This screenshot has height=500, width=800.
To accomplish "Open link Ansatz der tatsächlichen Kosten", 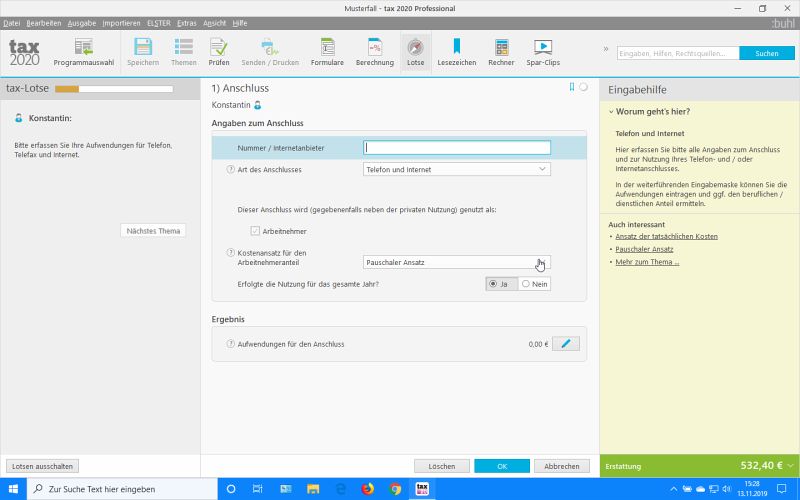I will click(666, 236).
